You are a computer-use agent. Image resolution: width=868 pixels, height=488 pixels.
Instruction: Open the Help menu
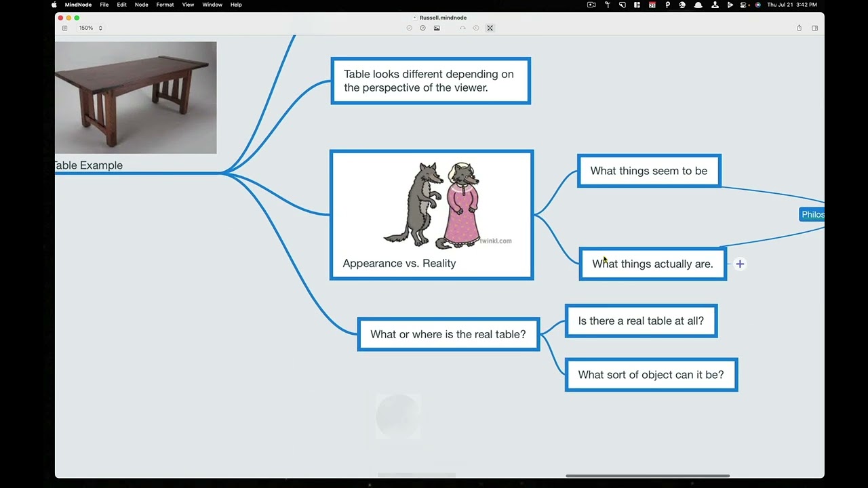[236, 5]
